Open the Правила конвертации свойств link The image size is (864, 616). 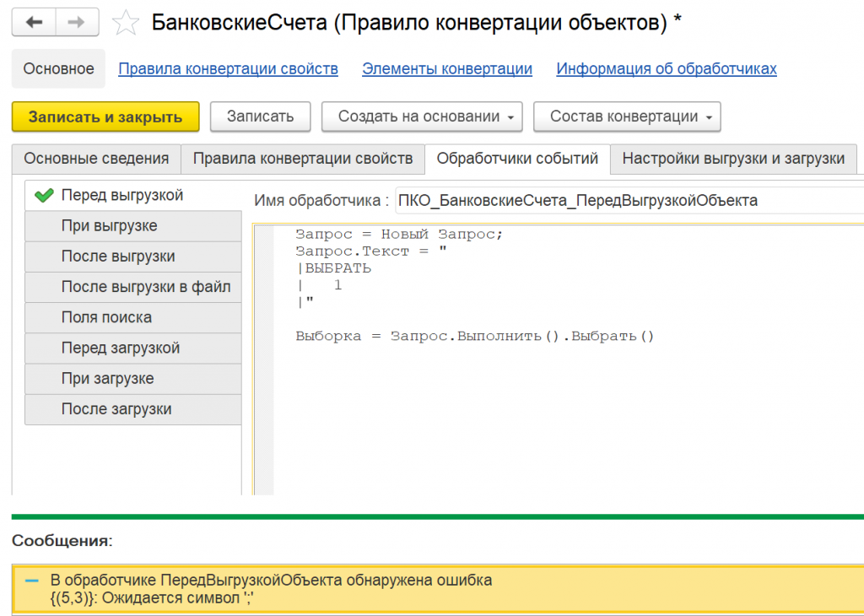pyautogui.click(x=228, y=69)
